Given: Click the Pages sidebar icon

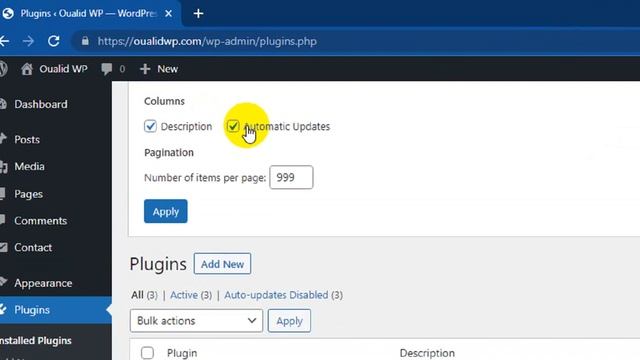Looking at the screenshot, I should (x=2, y=193).
